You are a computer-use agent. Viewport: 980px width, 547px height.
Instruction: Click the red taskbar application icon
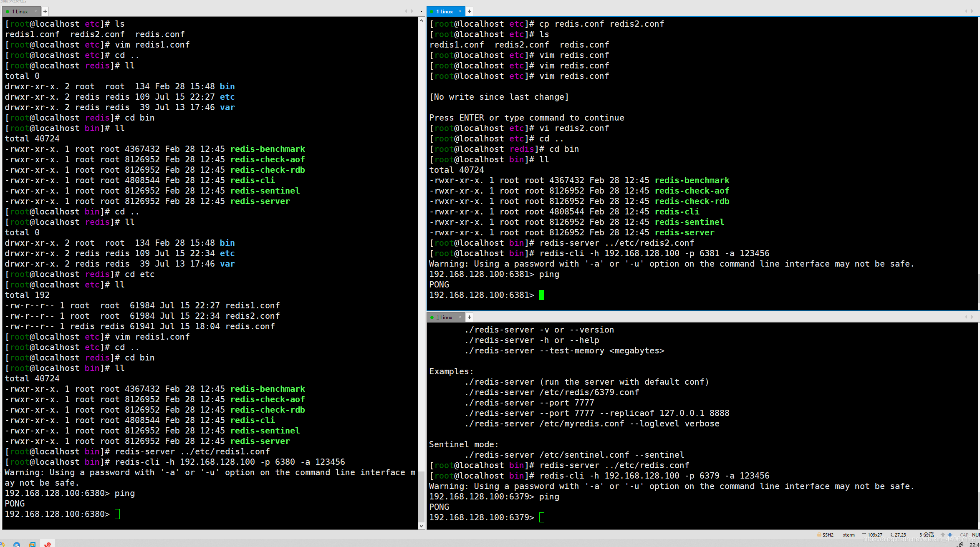pos(48,544)
